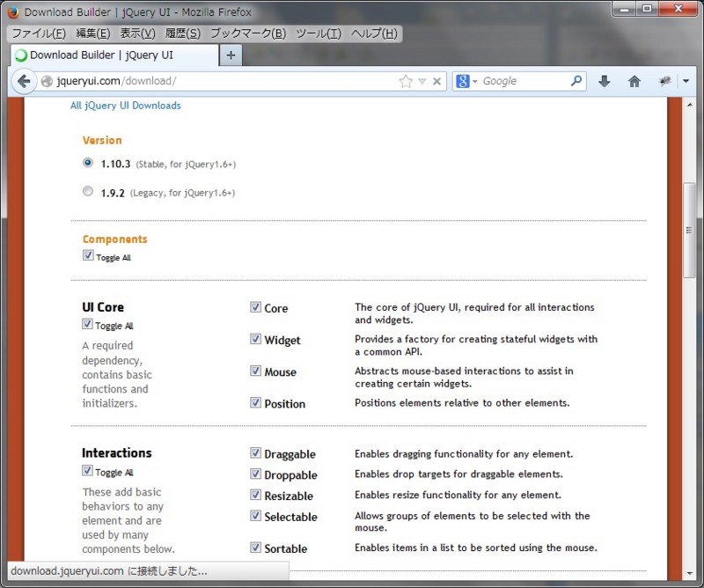Select version 1.10.3 radio button
This screenshot has height=588, width=704.
88,163
